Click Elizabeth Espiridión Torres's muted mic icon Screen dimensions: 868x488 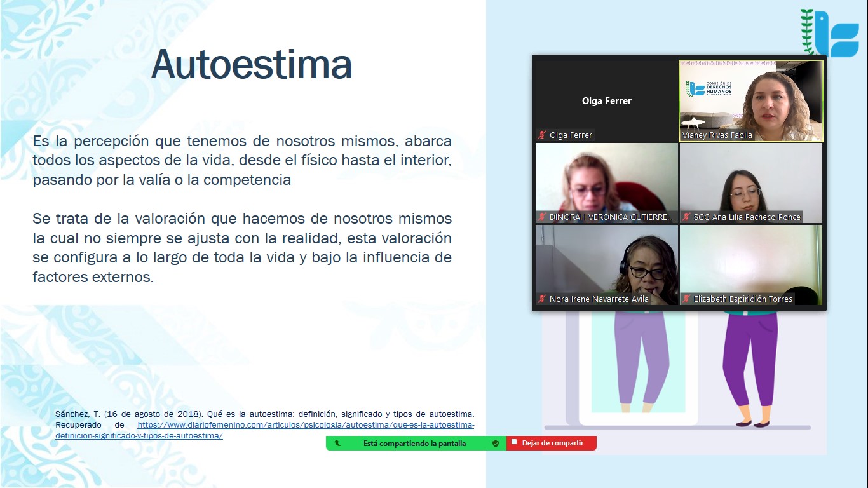(x=686, y=299)
